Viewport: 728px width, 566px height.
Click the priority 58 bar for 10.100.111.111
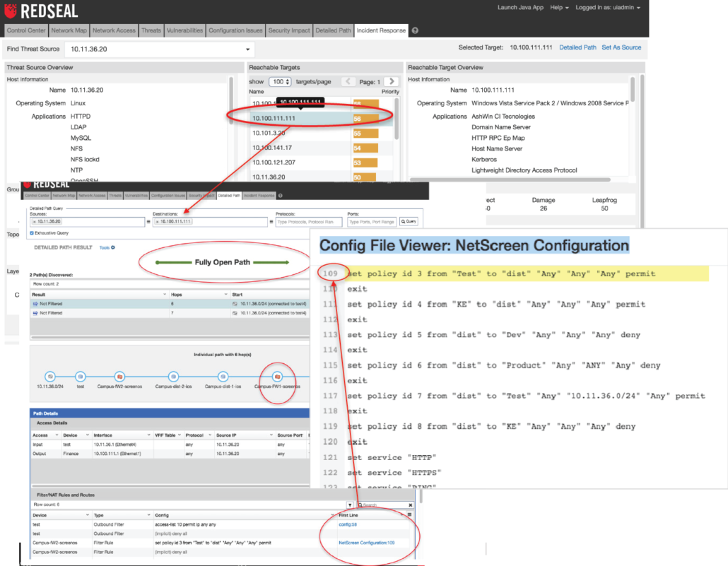point(366,119)
